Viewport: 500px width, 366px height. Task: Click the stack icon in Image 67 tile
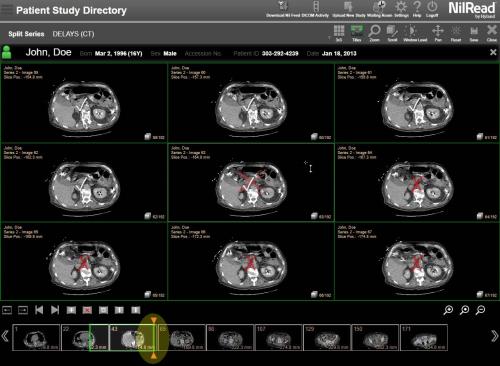coord(480,294)
